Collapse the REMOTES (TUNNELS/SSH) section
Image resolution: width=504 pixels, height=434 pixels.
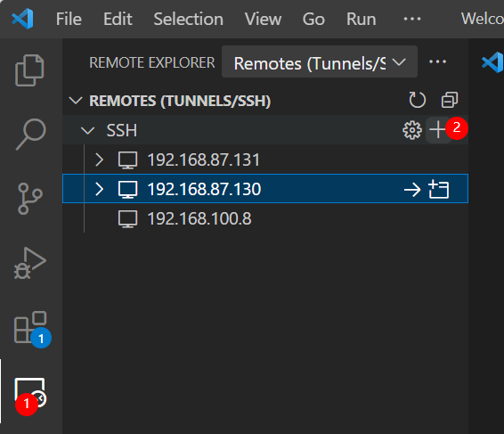pyautogui.click(x=76, y=101)
